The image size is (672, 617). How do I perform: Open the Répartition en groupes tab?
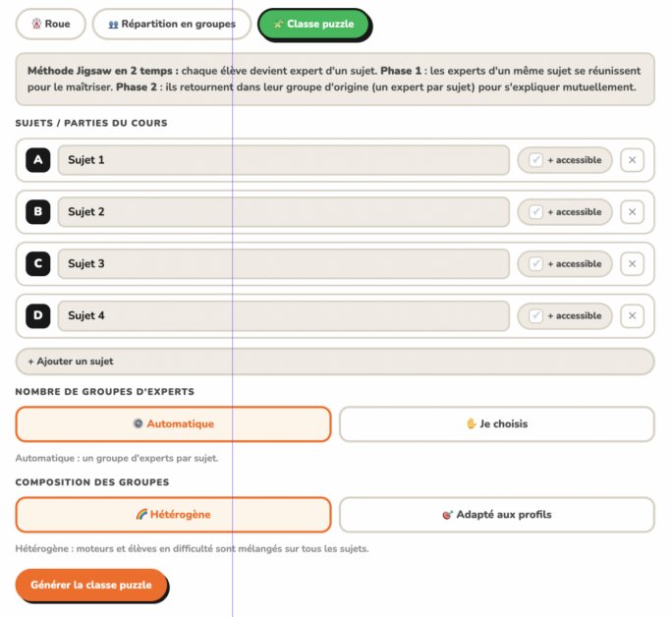coord(171,24)
